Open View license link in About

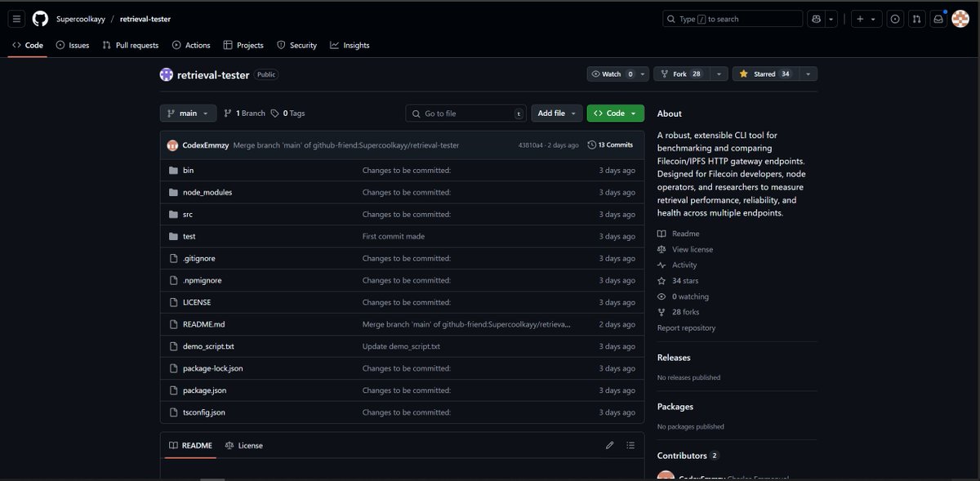[x=685, y=250]
